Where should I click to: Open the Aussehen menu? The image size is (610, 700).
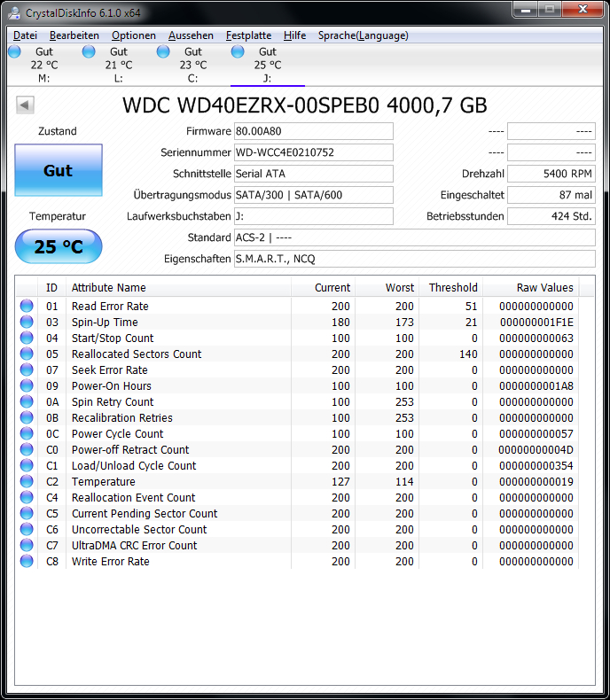[191, 35]
